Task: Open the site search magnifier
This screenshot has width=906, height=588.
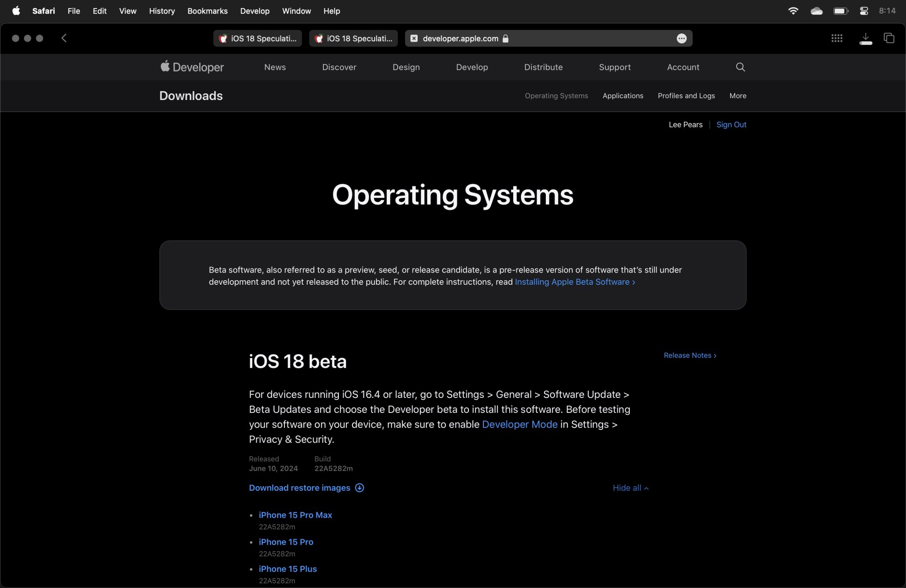Action: tap(740, 67)
